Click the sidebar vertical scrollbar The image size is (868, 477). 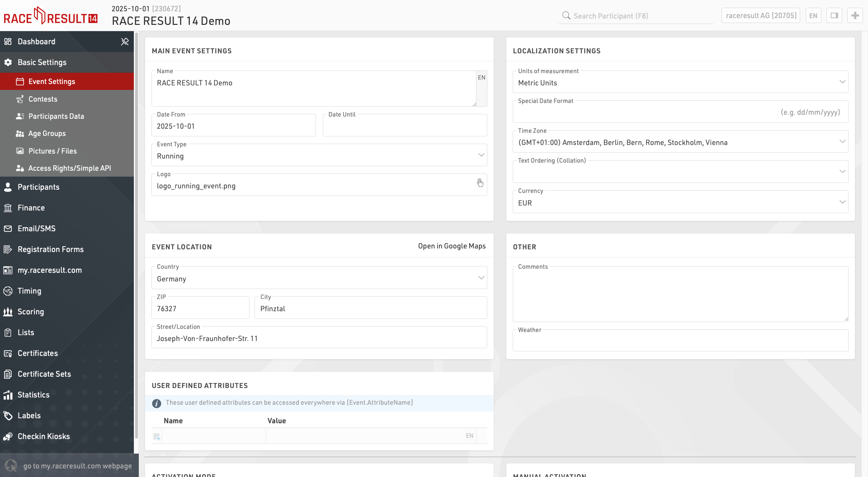click(136, 235)
